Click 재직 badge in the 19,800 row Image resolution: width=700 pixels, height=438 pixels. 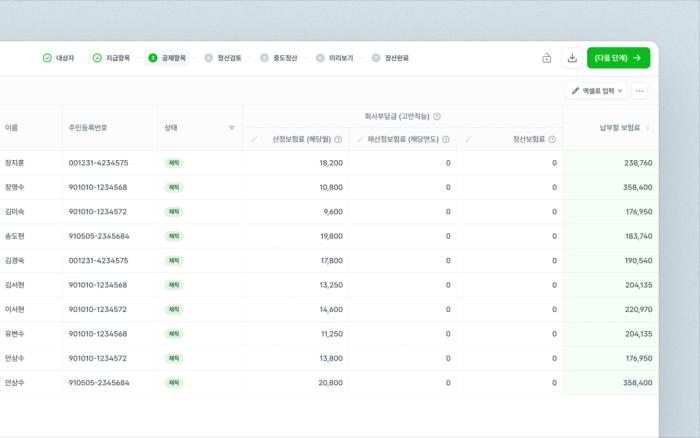174,236
